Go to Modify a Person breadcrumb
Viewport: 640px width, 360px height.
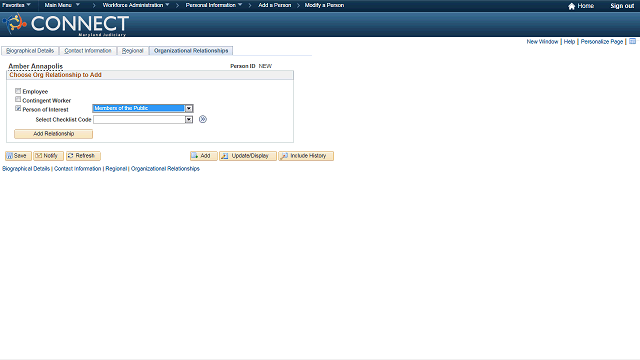coord(324,5)
